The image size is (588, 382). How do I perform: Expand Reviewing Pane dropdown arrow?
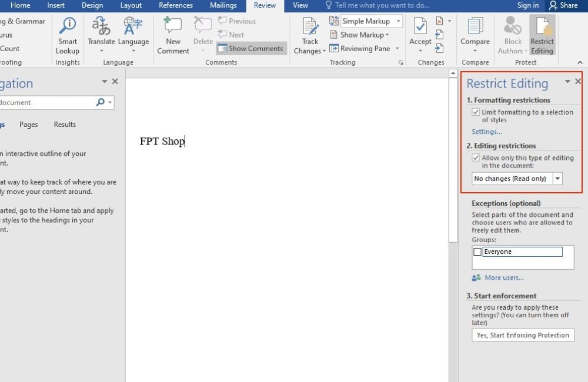tap(397, 48)
